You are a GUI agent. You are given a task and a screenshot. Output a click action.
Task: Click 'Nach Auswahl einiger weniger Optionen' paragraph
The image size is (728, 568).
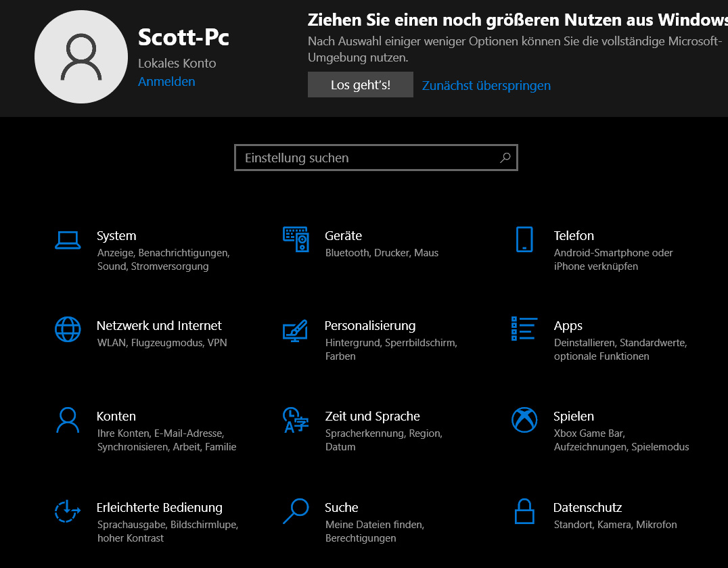[x=515, y=49]
